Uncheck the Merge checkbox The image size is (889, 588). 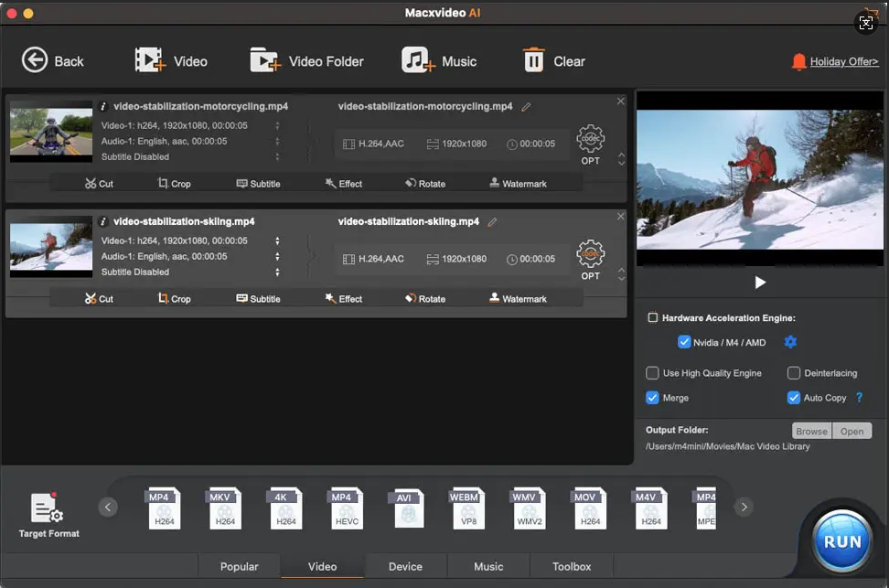(x=652, y=398)
